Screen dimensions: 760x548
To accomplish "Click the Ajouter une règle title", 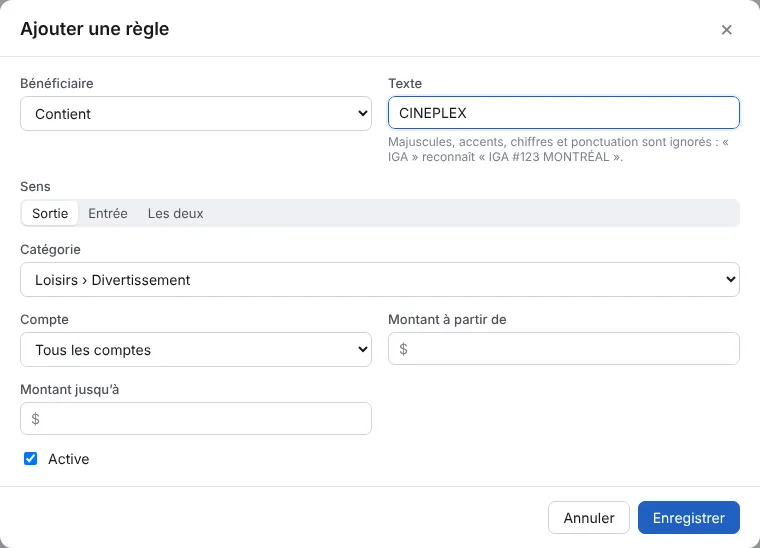I will 95,29.
